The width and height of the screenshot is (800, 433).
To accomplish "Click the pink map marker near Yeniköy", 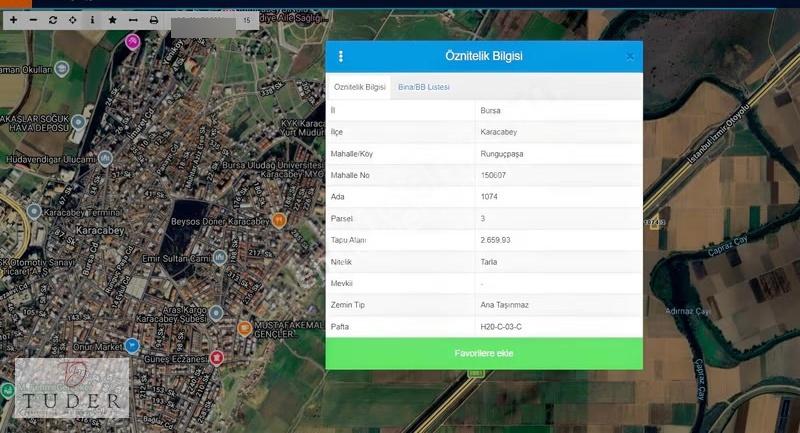I will [x=133, y=41].
